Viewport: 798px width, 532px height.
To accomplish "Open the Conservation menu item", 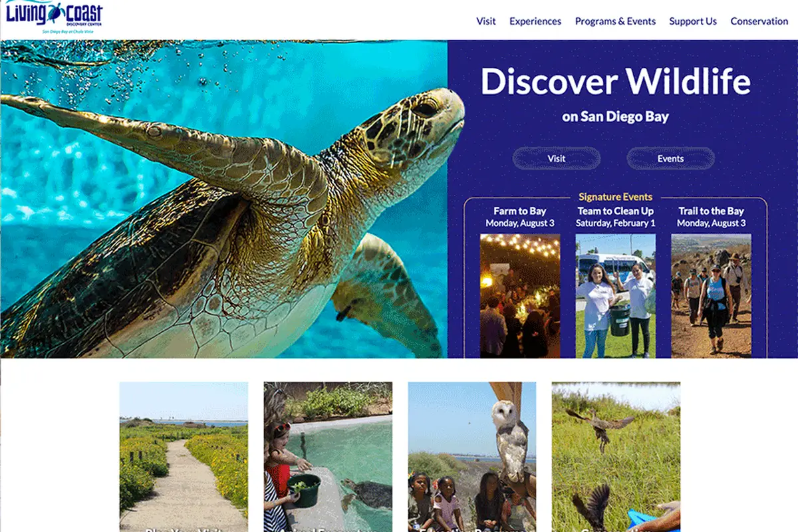I will click(759, 21).
